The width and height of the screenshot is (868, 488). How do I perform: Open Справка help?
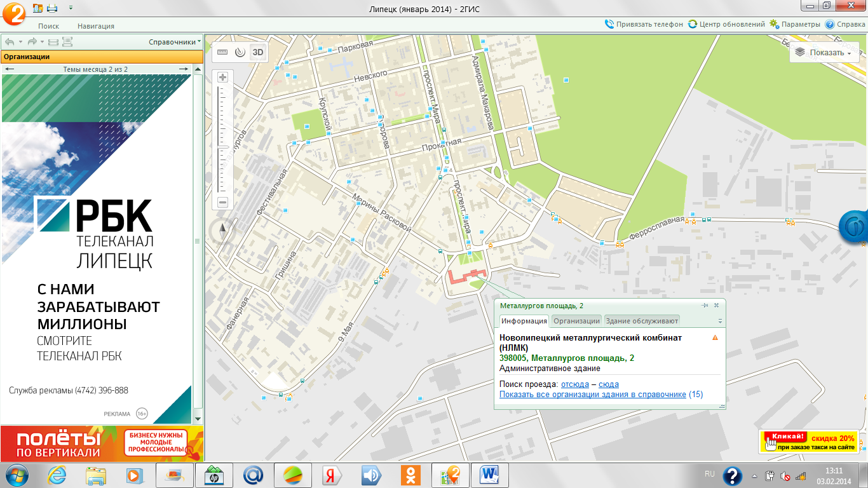(x=845, y=24)
